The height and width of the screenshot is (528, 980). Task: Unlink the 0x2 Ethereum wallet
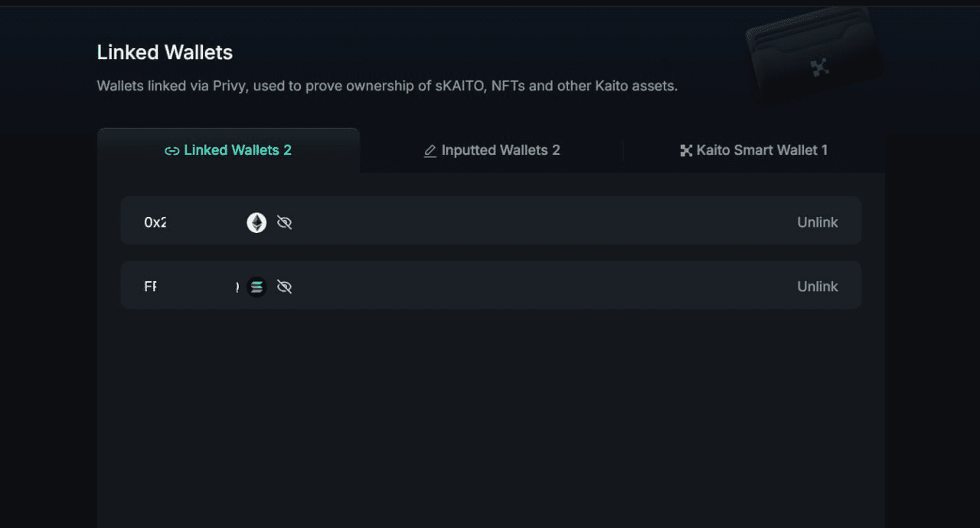click(818, 222)
